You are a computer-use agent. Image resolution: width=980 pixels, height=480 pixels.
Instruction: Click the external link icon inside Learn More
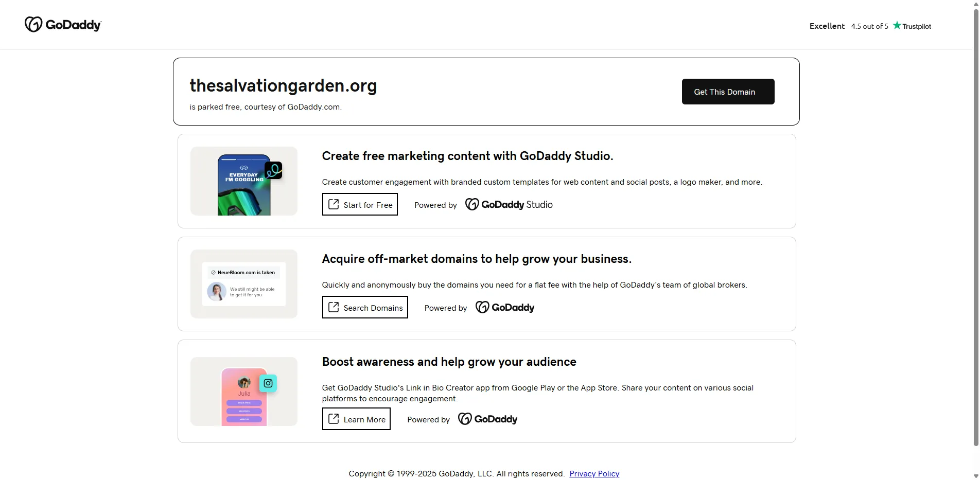tap(335, 419)
